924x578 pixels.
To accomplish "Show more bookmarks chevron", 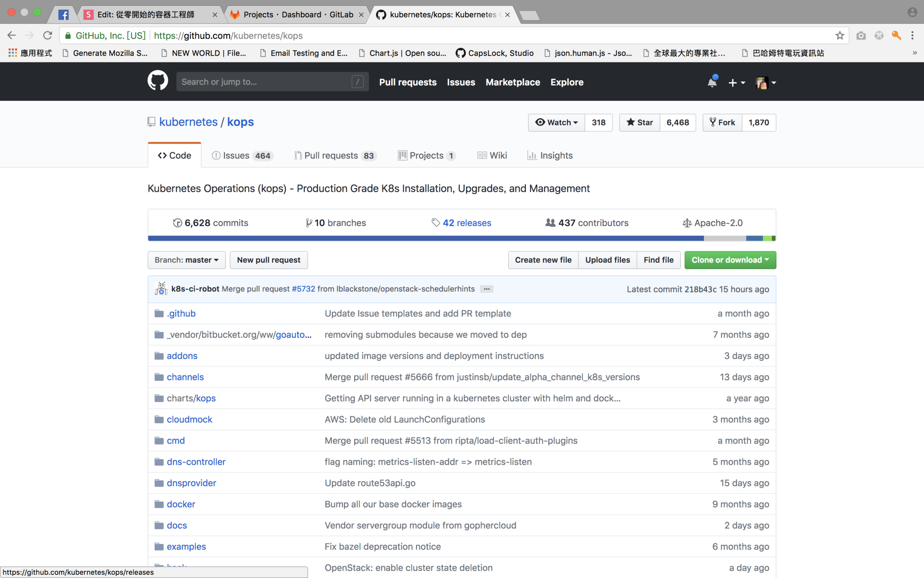I will (915, 53).
